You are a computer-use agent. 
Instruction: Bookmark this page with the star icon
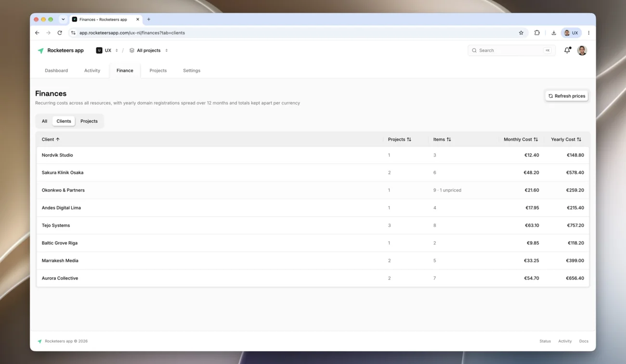coord(521,33)
